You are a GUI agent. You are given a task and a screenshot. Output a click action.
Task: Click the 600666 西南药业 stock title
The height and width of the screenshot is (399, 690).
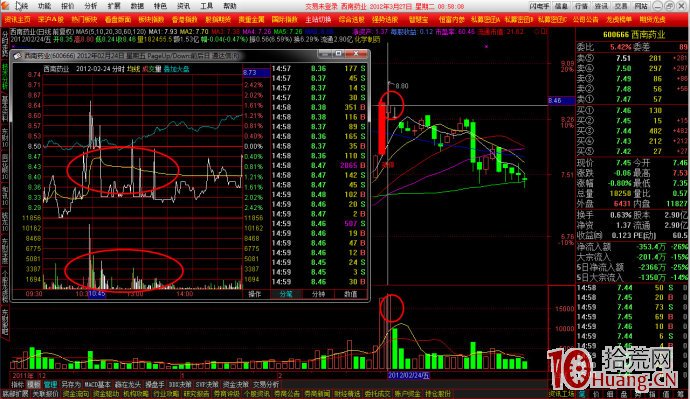pyautogui.click(x=634, y=34)
